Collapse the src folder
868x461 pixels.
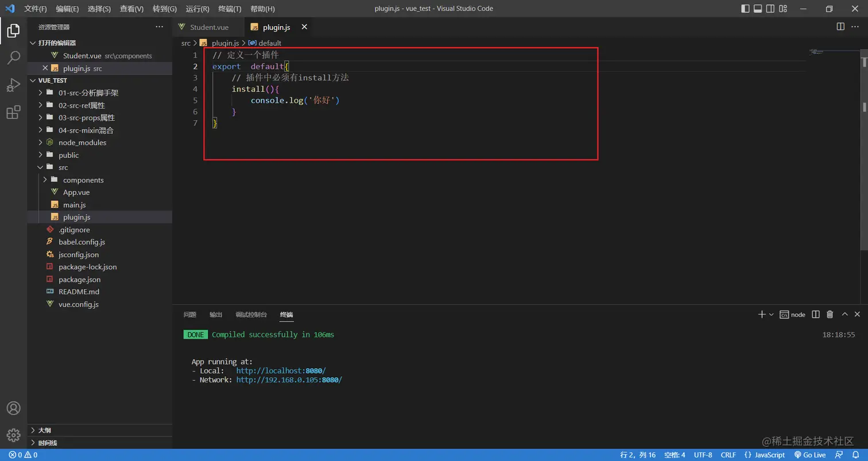100,168
